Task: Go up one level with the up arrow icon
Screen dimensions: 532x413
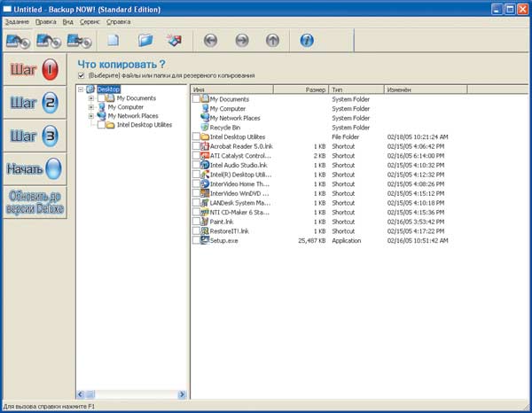Action: click(272, 41)
